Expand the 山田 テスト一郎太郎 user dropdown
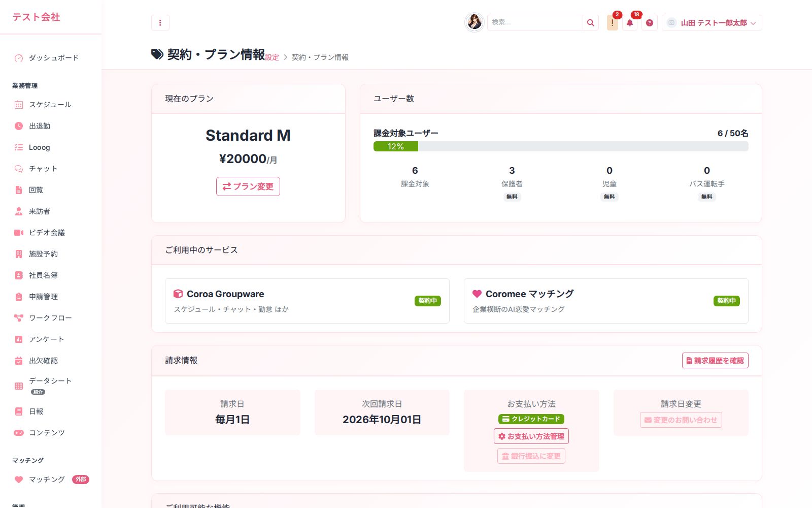 pyautogui.click(x=712, y=23)
